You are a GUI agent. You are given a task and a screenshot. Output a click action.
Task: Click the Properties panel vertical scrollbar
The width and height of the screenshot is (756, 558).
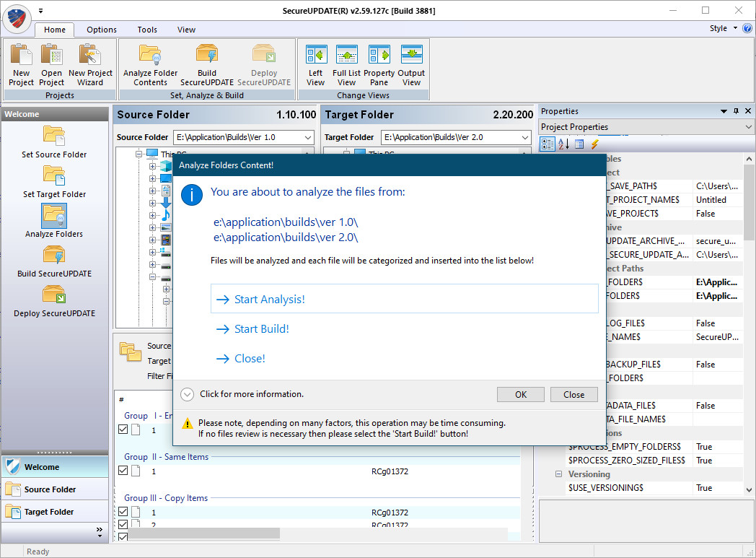pos(748,201)
